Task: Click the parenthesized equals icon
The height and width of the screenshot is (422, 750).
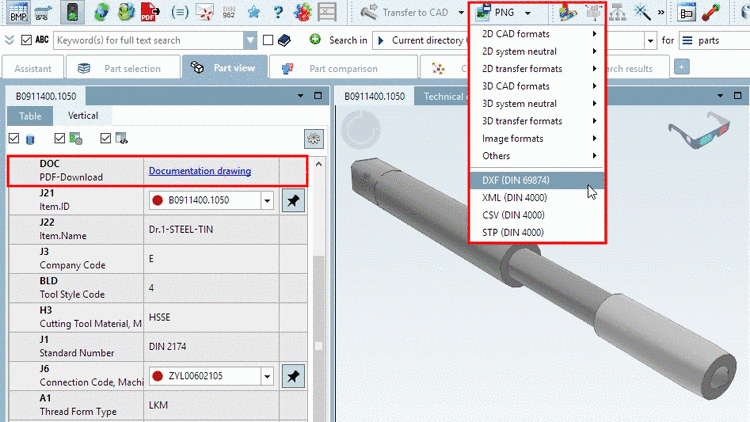Action: (180, 12)
